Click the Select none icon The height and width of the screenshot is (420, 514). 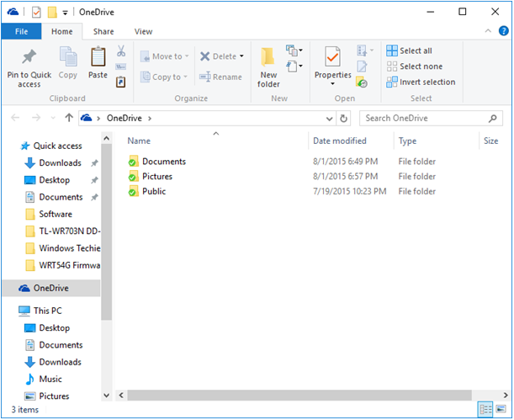(x=392, y=66)
